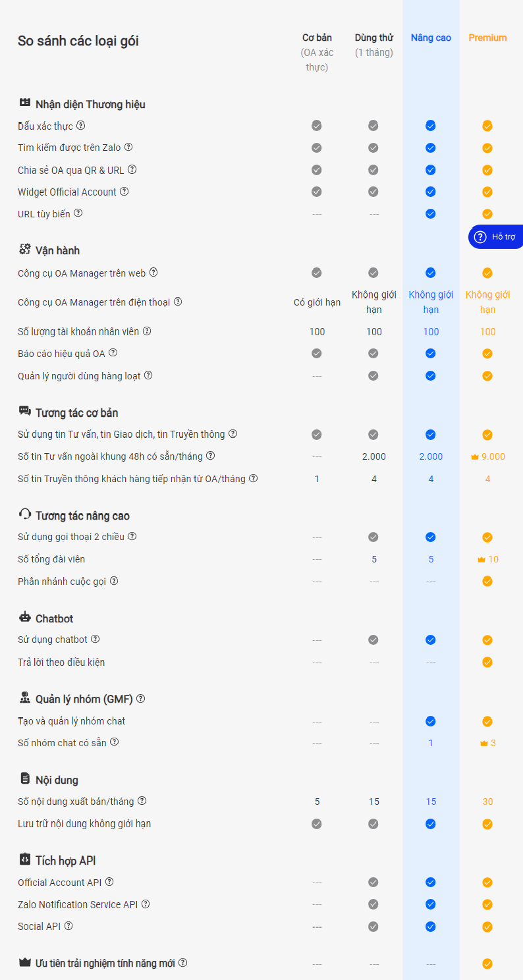Click Nâng cao checkmark for URL tùy biến
Screen dimensions: 523x980
431,213
